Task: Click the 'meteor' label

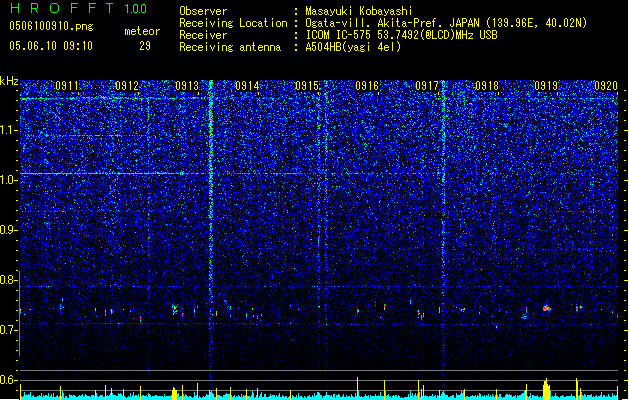Action: pos(142,31)
